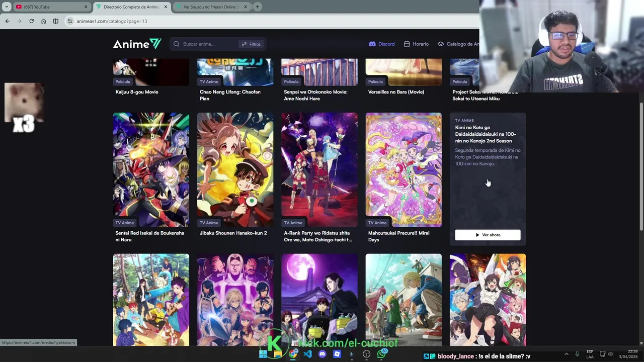Viewport: 644px width, 362px height.
Task: Open Discord from the taskbar
Action: (322, 354)
